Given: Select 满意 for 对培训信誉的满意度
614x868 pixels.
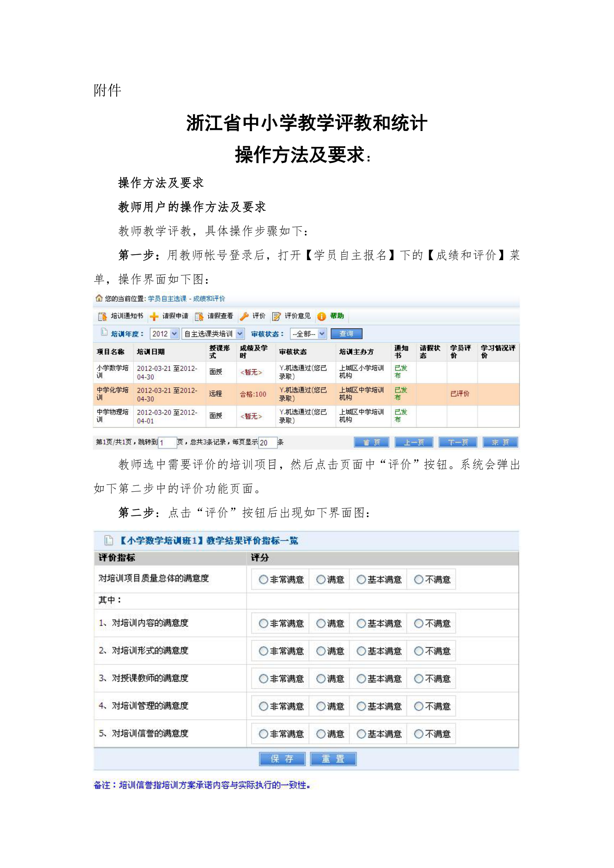Looking at the screenshot, I should pos(321,733).
